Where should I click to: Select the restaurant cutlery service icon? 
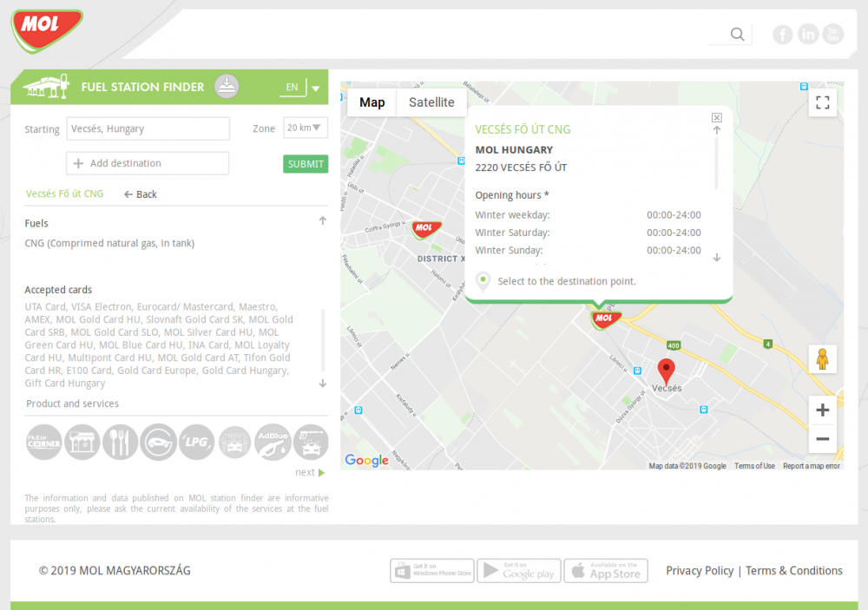tap(120, 443)
